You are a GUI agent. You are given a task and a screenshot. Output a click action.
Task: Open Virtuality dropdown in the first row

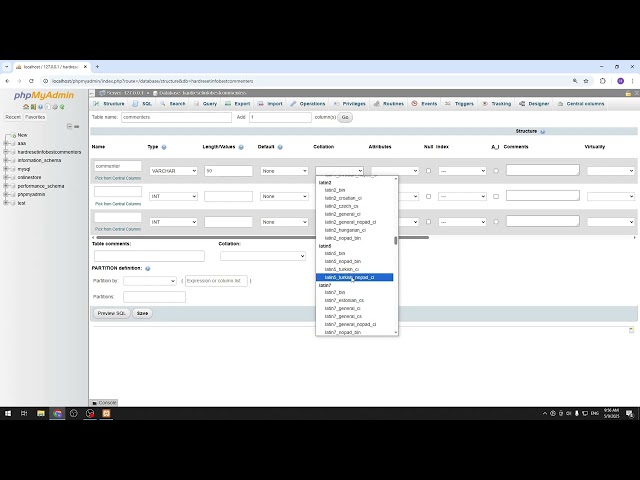coord(611,171)
